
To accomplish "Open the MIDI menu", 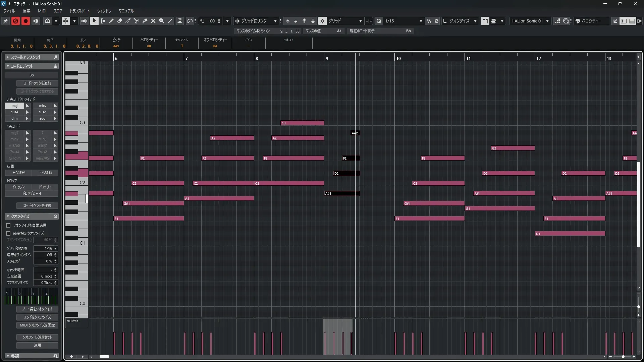I will coord(42,11).
